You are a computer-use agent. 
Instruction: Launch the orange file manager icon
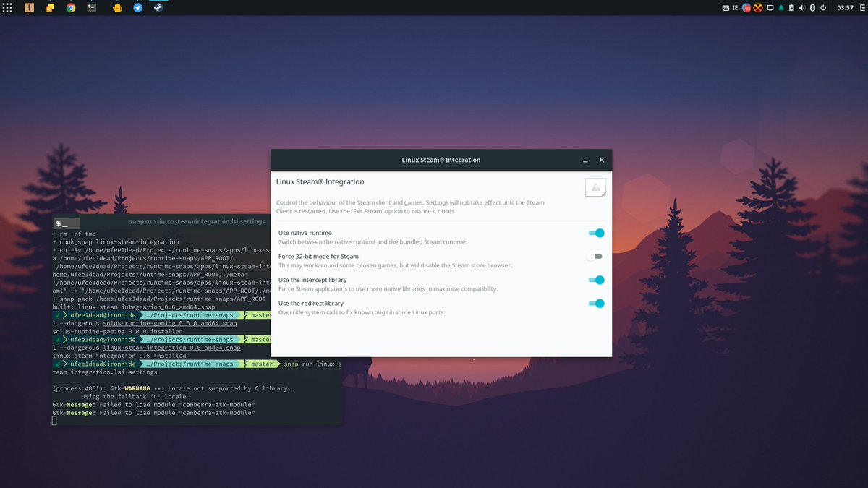coord(50,7)
